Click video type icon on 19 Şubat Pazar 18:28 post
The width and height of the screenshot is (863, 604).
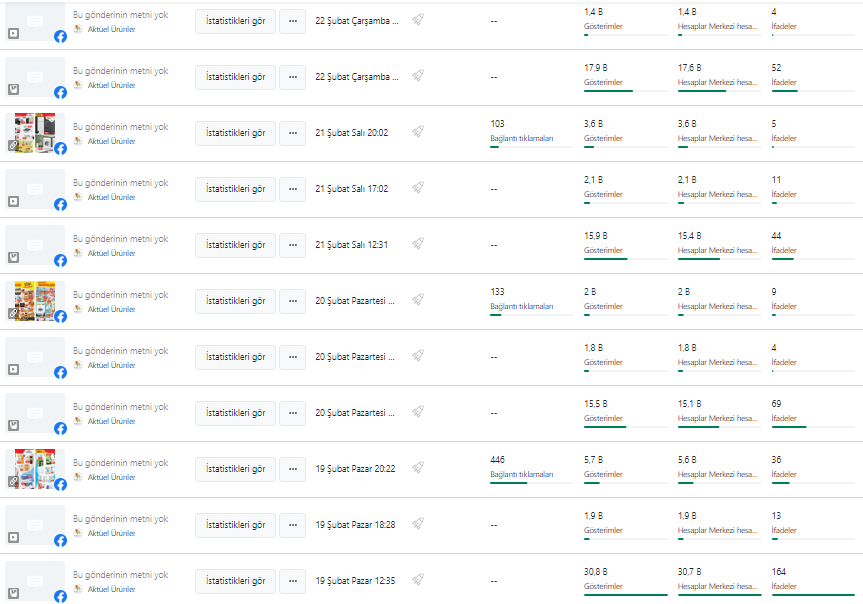(14, 537)
